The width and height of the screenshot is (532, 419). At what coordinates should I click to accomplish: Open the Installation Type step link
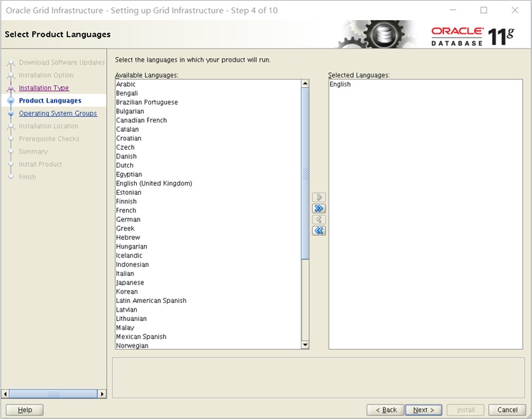point(44,88)
